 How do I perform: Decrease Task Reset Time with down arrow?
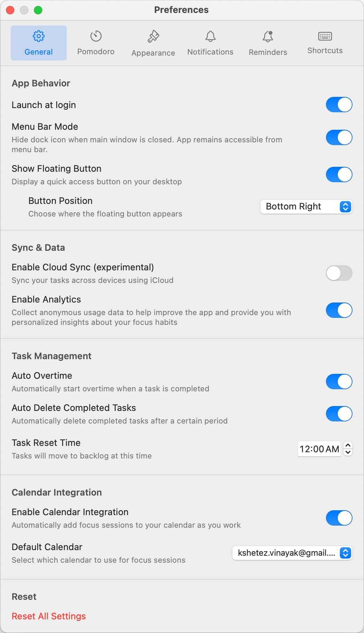click(348, 453)
